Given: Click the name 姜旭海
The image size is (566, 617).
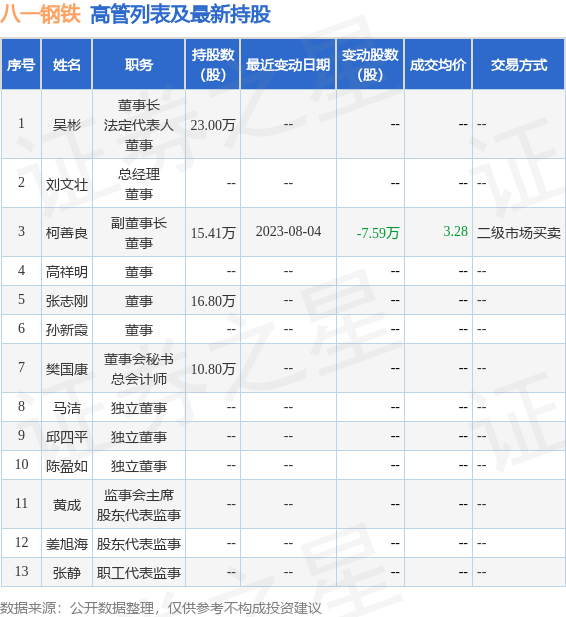Looking at the screenshot, I should (67, 544).
